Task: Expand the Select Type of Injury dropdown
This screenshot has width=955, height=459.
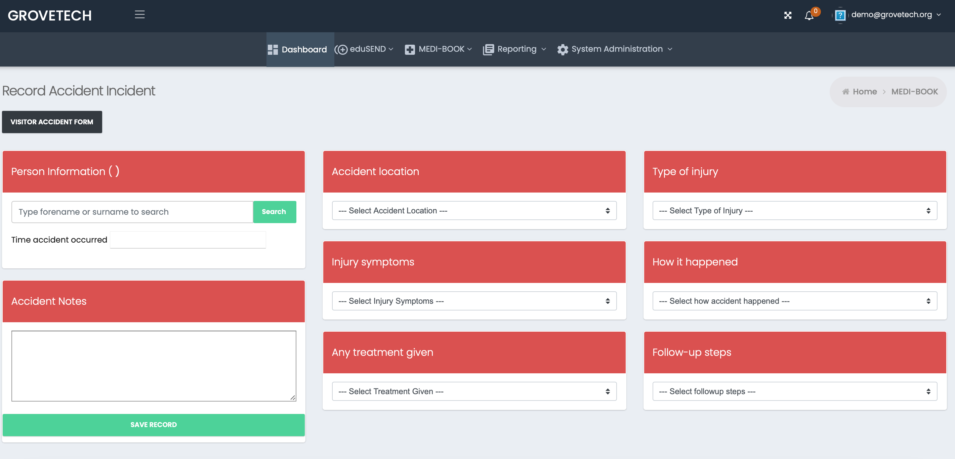Action: pyautogui.click(x=795, y=211)
